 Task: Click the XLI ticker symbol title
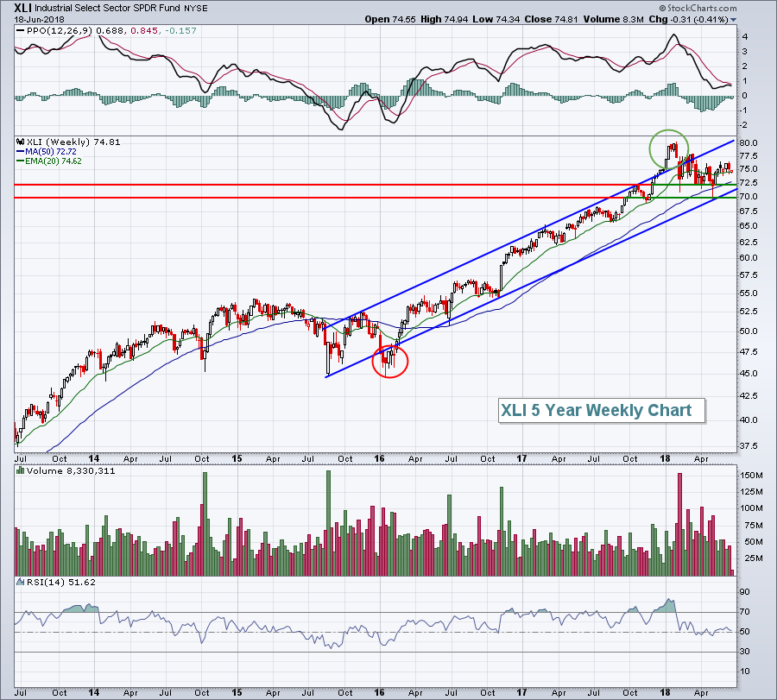pyautogui.click(x=22, y=8)
